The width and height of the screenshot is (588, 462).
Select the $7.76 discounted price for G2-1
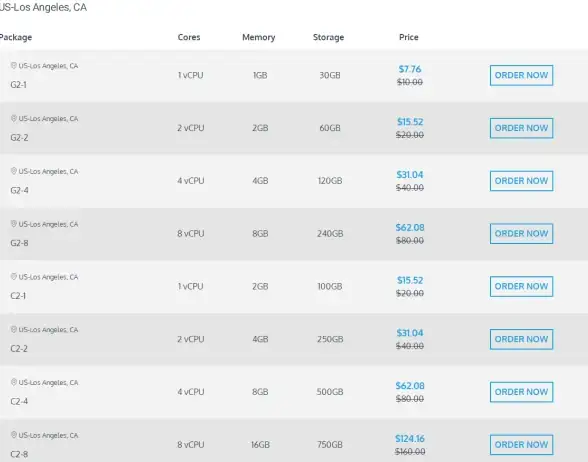410,69
